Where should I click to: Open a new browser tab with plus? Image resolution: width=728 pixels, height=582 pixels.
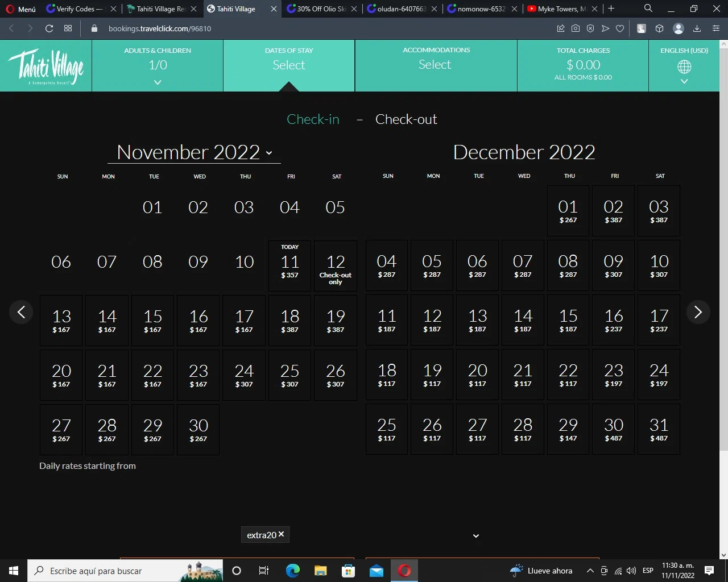coord(611,9)
